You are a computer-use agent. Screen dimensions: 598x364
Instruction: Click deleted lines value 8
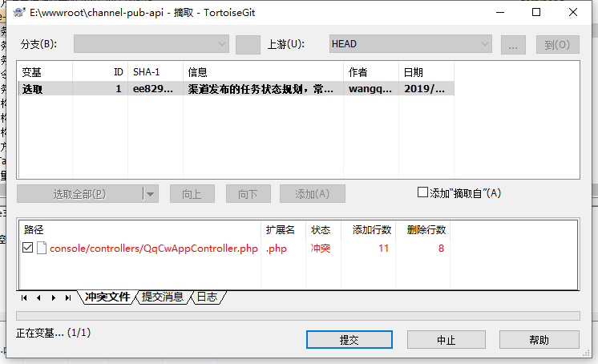click(x=441, y=249)
